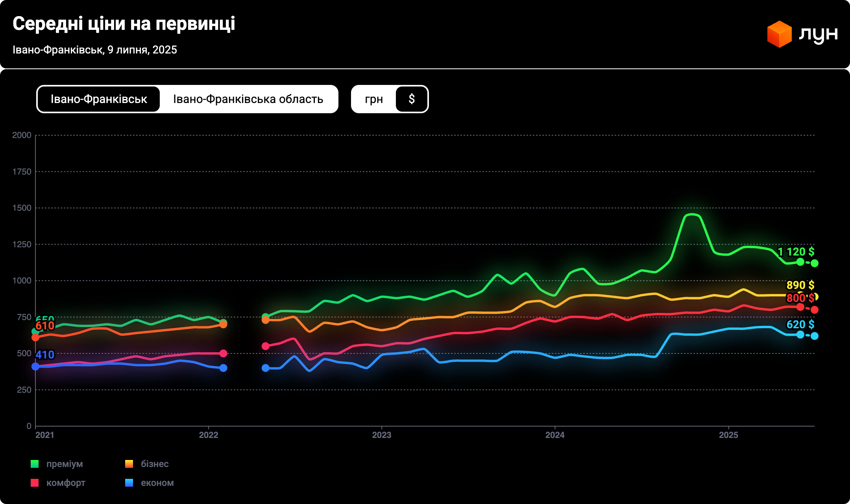
Task: Click the комфорт legend label
Action: (x=66, y=483)
